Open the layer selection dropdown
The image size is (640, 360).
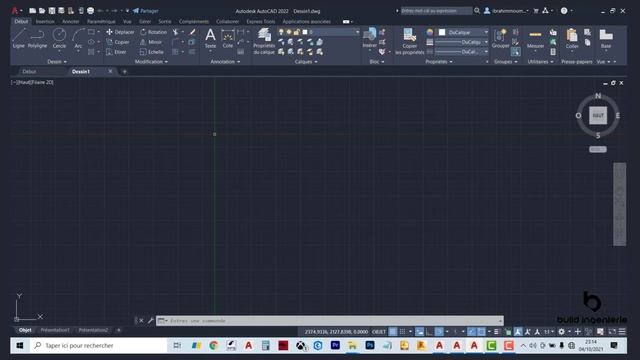click(357, 32)
